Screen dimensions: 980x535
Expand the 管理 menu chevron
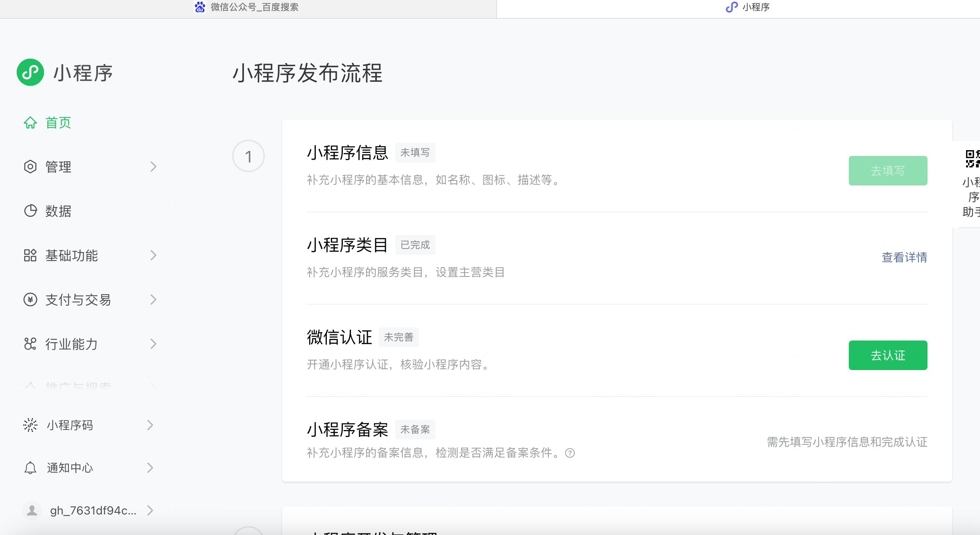[x=153, y=167]
